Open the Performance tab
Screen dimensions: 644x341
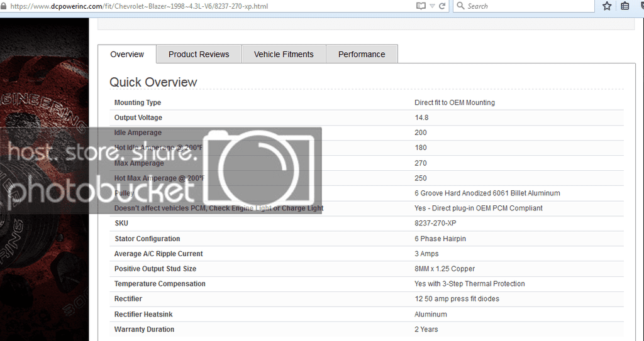pos(362,54)
